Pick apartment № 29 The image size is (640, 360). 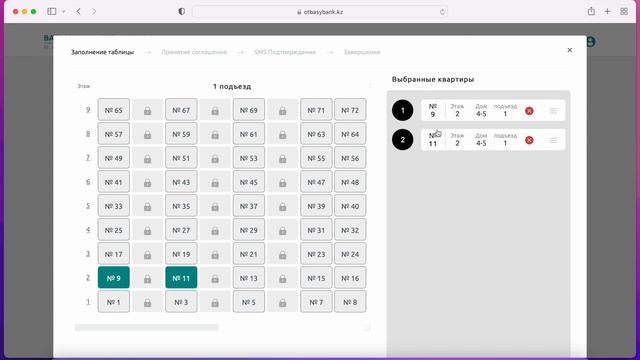(x=249, y=230)
